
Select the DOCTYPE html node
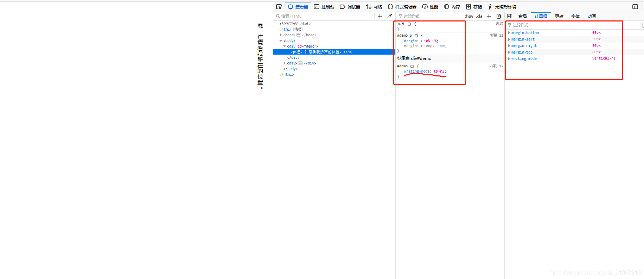coord(295,24)
